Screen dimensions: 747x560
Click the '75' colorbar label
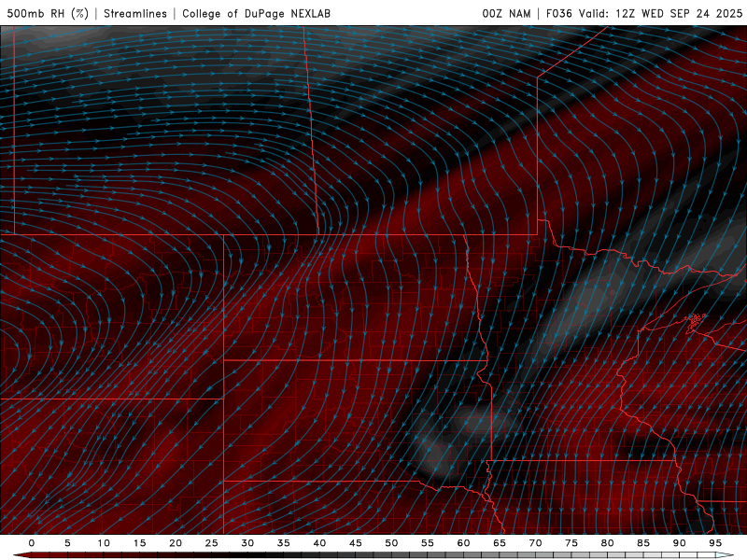click(571, 543)
